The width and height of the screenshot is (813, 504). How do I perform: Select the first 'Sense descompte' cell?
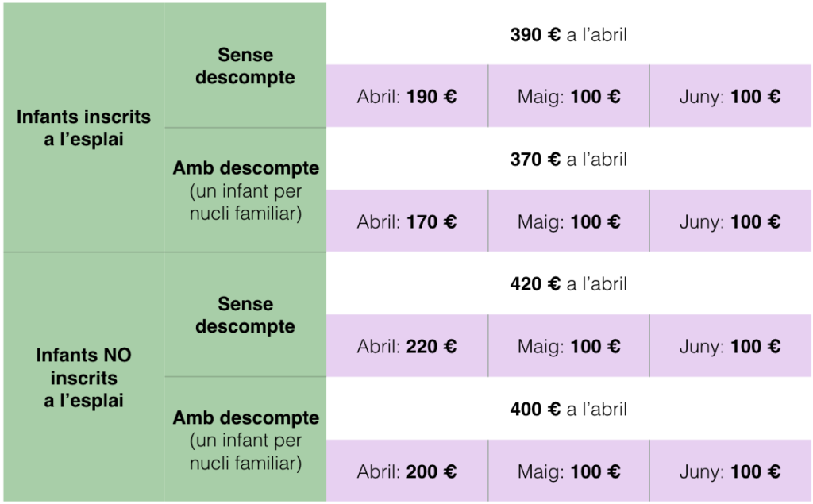tap(245, 65)
